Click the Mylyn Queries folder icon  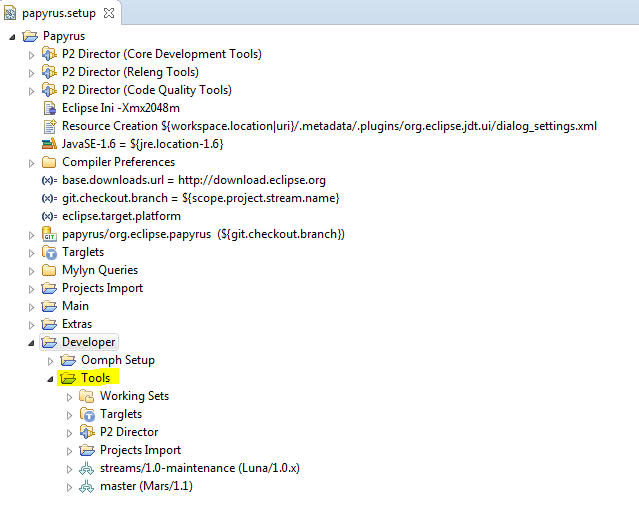coord(49,270)
